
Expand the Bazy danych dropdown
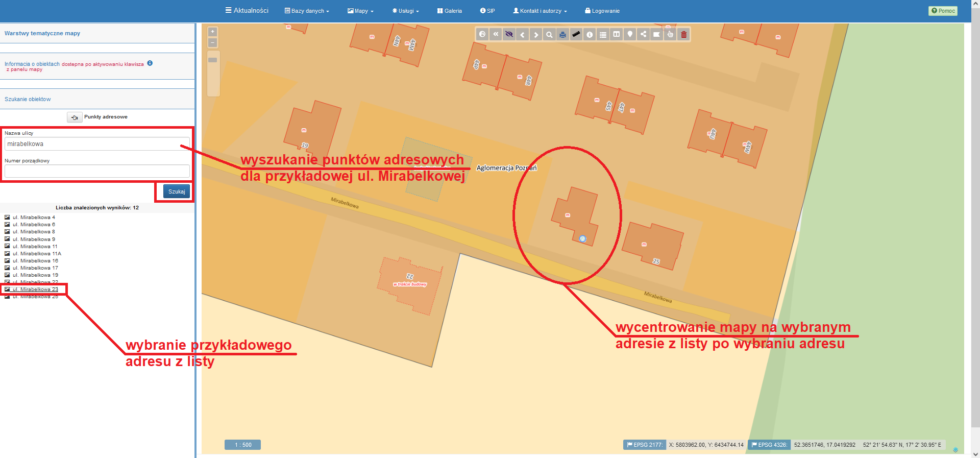click(307, 11)
